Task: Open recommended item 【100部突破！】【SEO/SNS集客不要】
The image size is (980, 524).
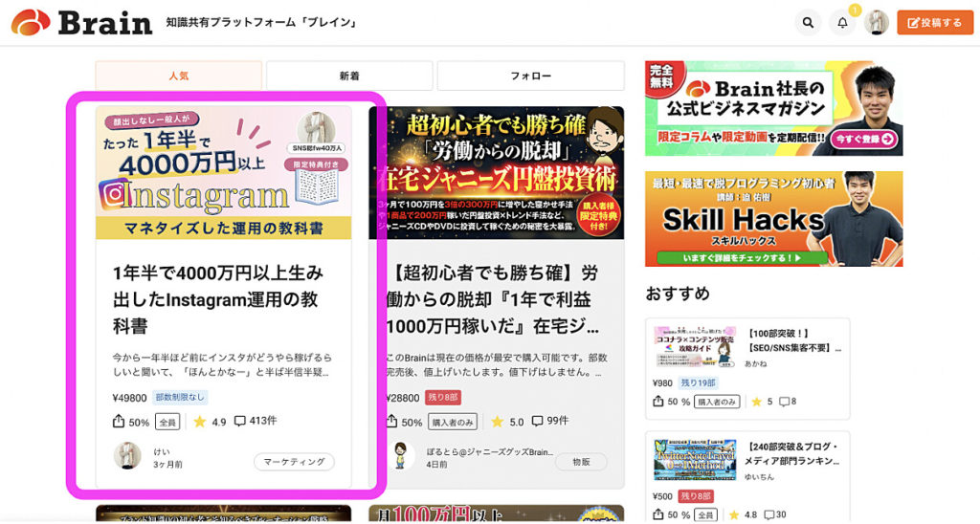Action: [793, 340]
